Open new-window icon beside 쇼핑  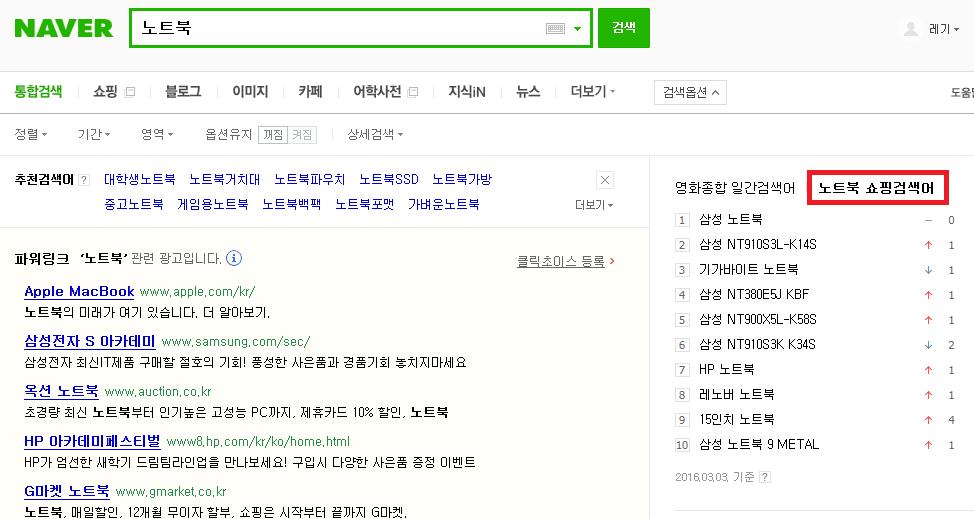[130, 92]
